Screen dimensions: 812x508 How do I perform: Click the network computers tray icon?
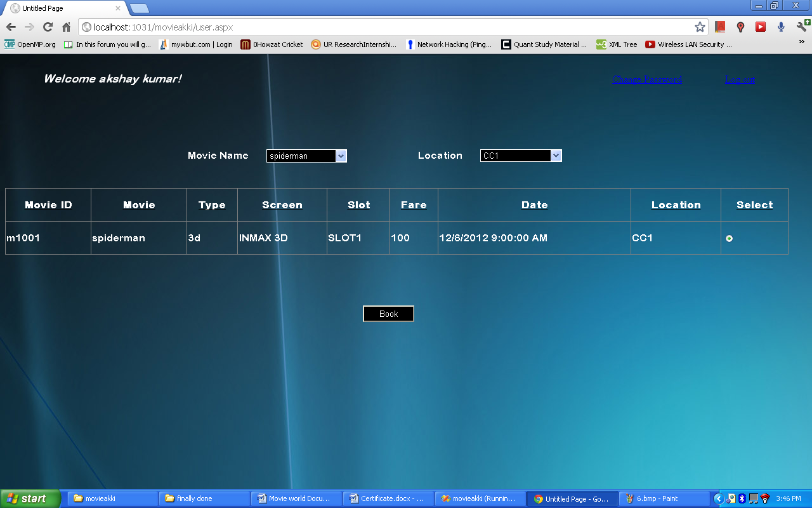coord(754,498)
